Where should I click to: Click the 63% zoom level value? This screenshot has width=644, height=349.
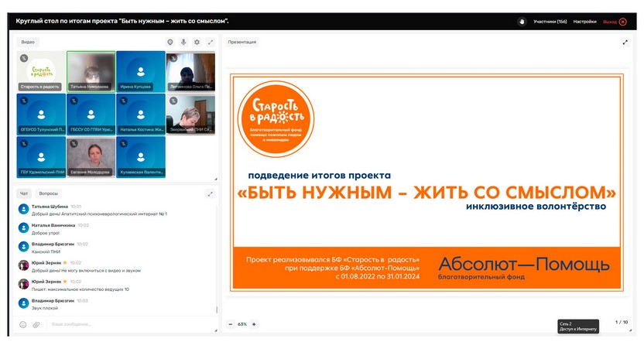point(242,324)
